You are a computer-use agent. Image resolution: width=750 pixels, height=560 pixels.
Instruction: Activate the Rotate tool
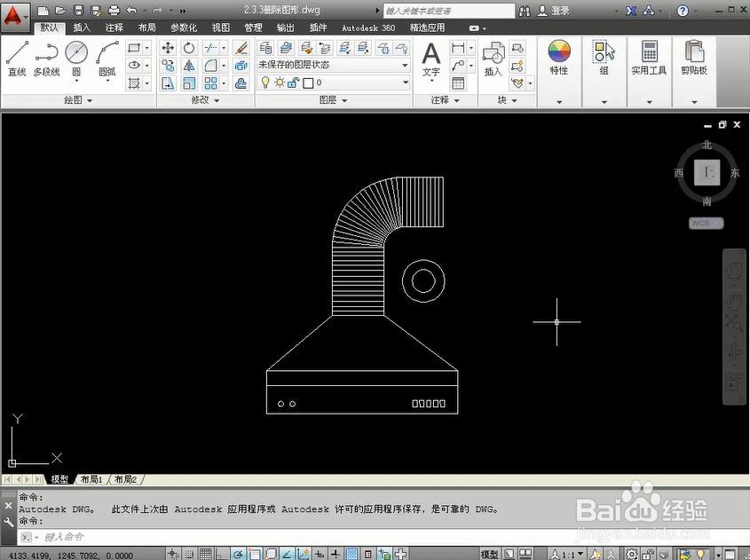189,48
